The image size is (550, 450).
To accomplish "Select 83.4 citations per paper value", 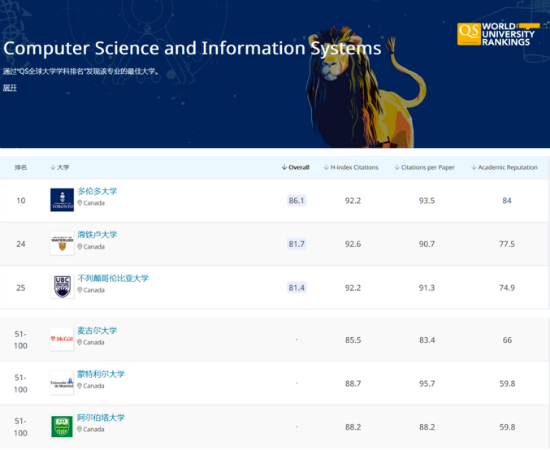I will 427,340.
